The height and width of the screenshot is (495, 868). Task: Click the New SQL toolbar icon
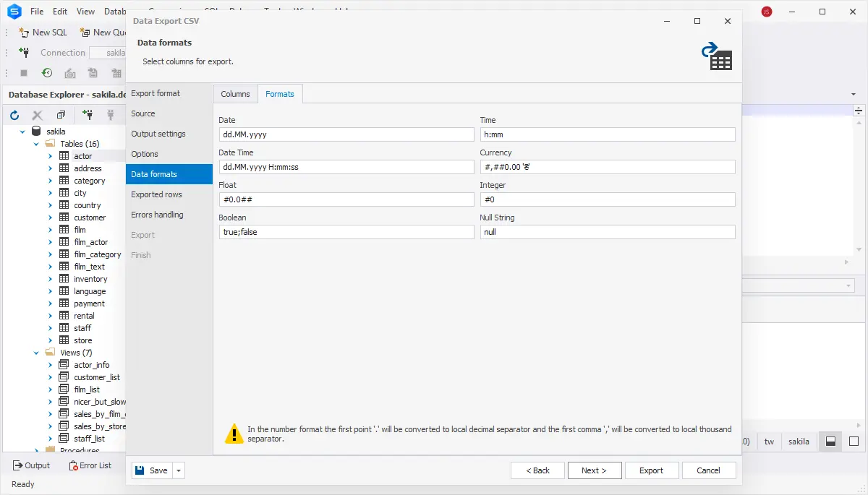pyautogui.click(x=24, y=32)
